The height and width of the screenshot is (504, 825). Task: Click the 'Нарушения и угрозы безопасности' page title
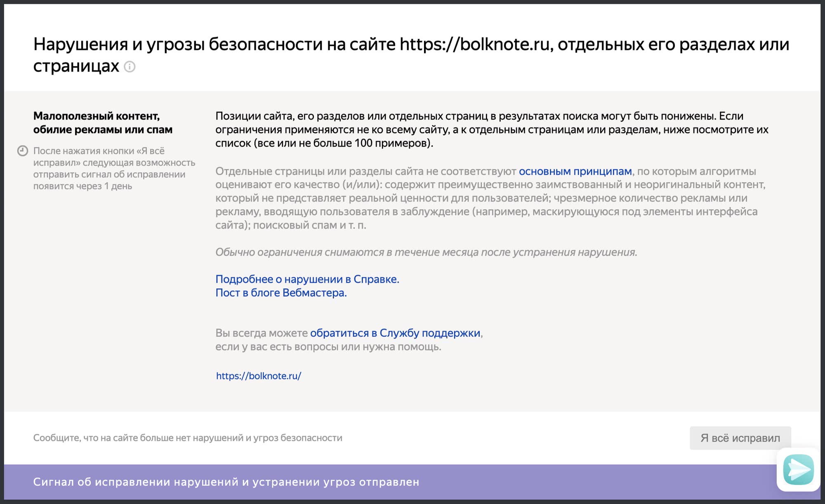click(411, 55)
